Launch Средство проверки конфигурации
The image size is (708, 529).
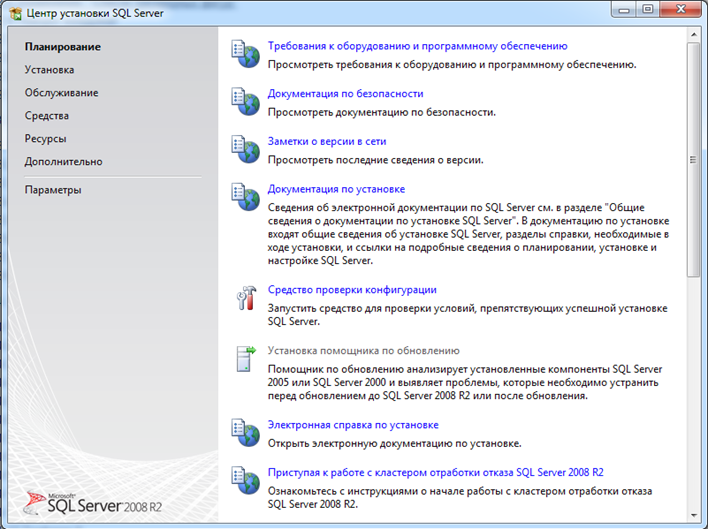tap(352, 290)
